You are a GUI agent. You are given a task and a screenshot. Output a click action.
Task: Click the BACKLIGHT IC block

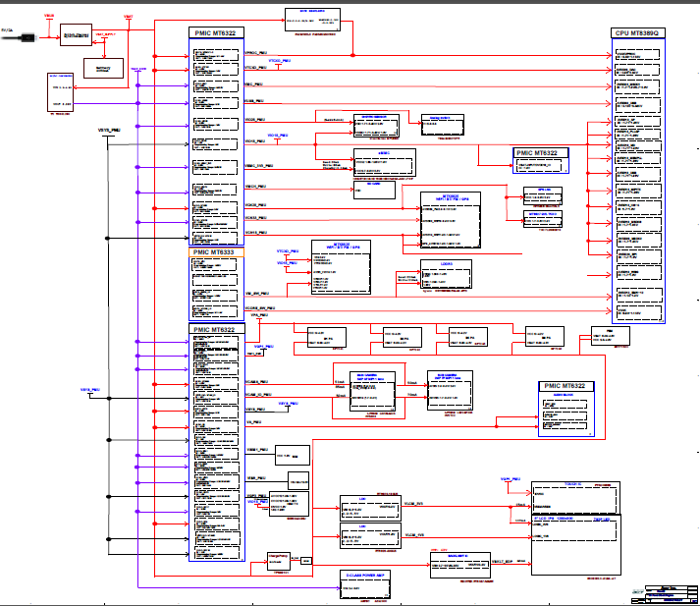[x=460, y=565]
